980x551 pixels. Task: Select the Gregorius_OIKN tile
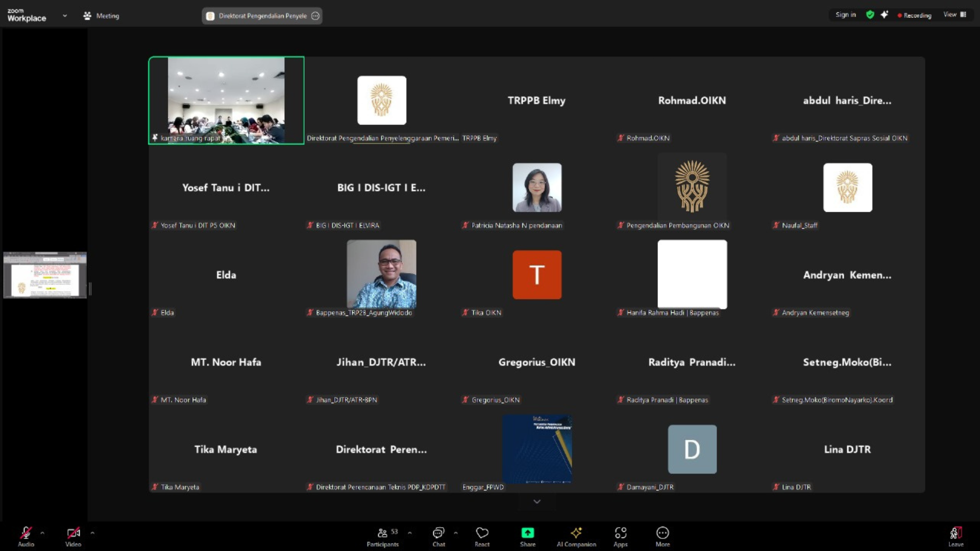tap(537, 362)
